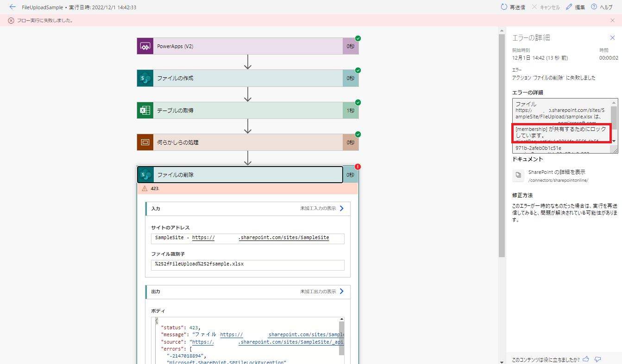
Task: Click the ファイル識別子 value field
Action: point(247,265)
